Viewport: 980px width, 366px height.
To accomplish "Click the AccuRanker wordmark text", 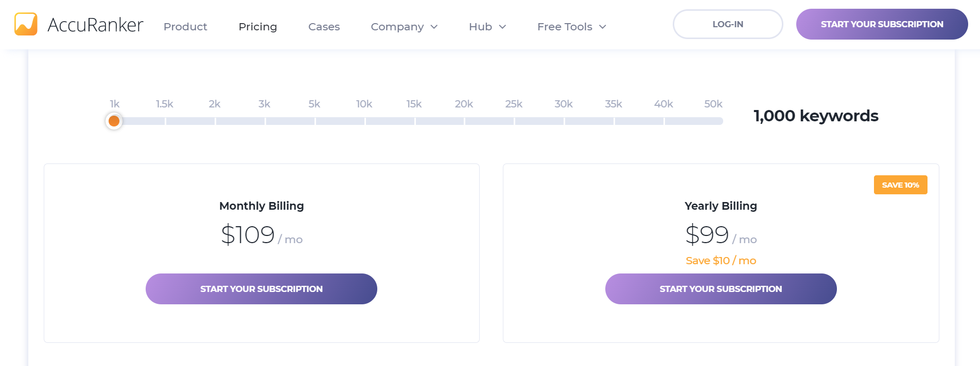I will [95, 25].
